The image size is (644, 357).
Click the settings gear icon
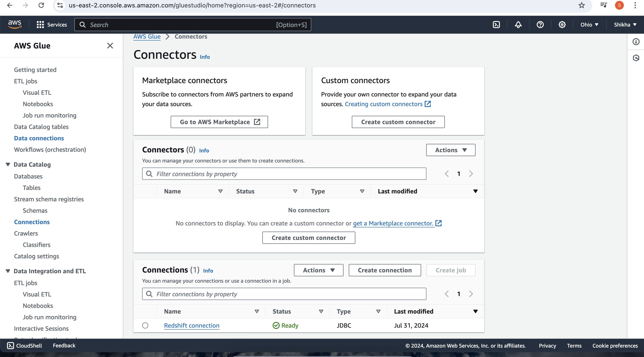point(562,25)
